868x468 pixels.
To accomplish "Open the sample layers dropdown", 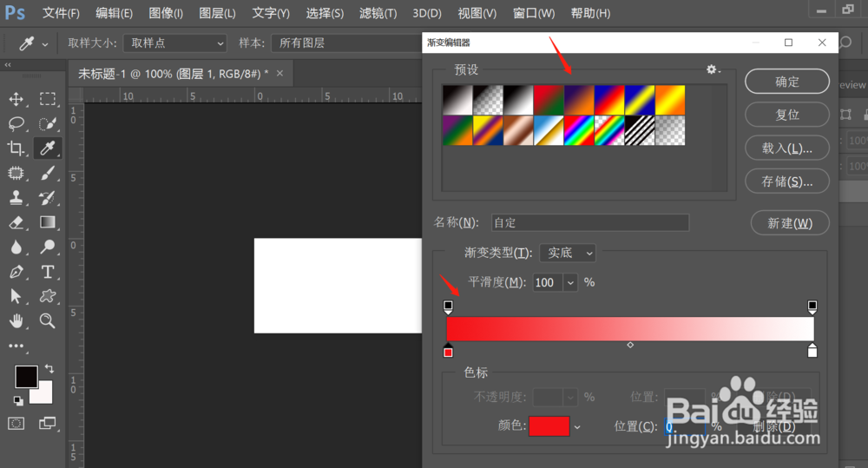I will 346,43.
